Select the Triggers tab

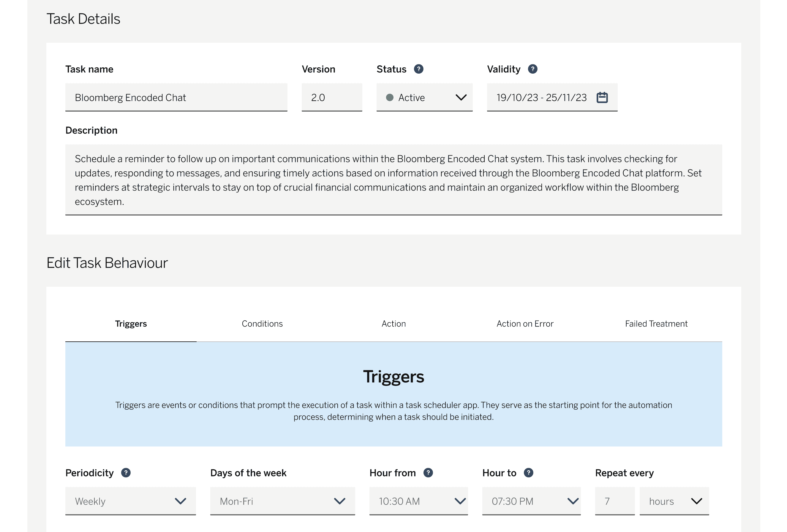pos(131,324)
